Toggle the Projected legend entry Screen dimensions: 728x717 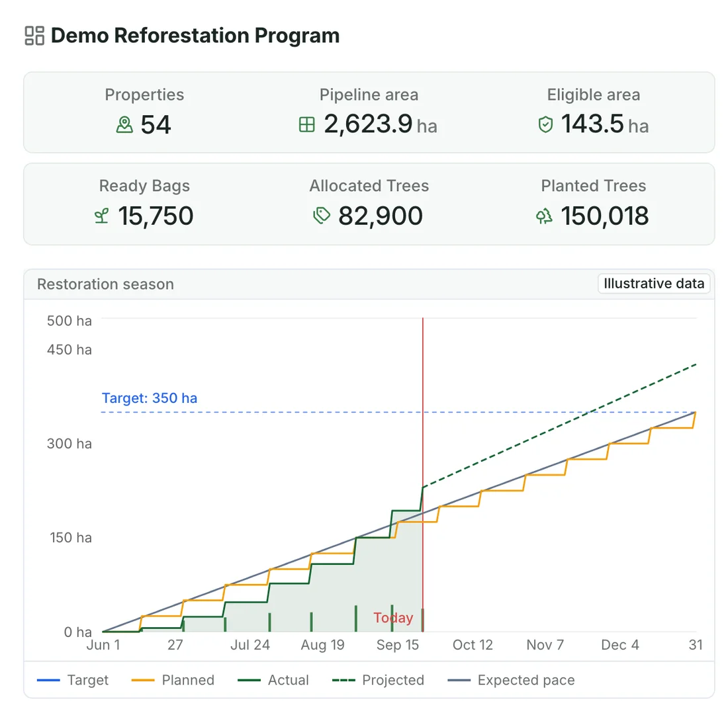point(379,680)
